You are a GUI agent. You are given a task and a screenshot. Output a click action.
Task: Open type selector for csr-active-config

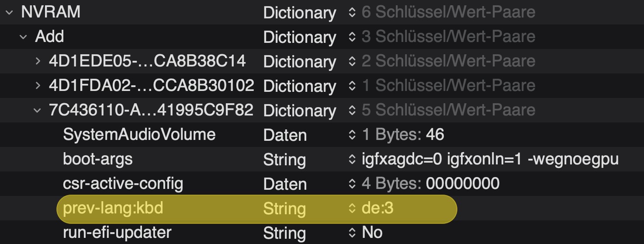(x=352, y=184)
